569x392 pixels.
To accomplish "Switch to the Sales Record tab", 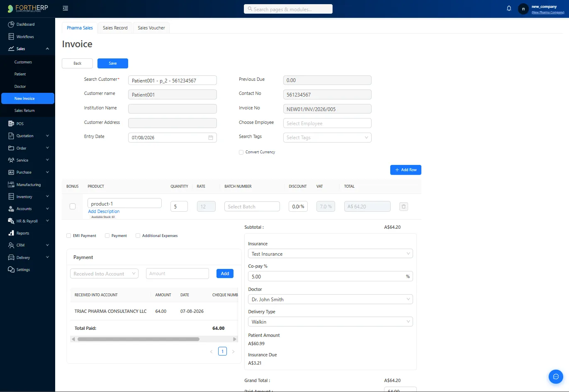I will (115, 28).
